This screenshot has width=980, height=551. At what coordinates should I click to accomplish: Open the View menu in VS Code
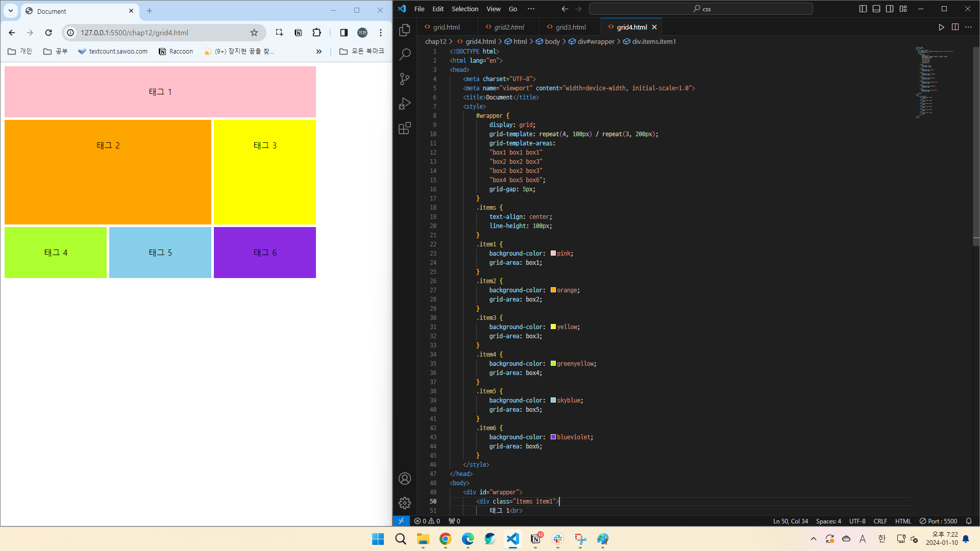tap(494, 9)
